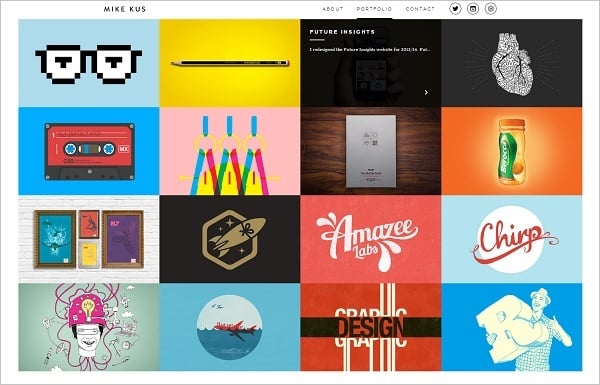Open the Graphic Design poster tile
The height and width of the screenshot is (385, 600).
371,327
